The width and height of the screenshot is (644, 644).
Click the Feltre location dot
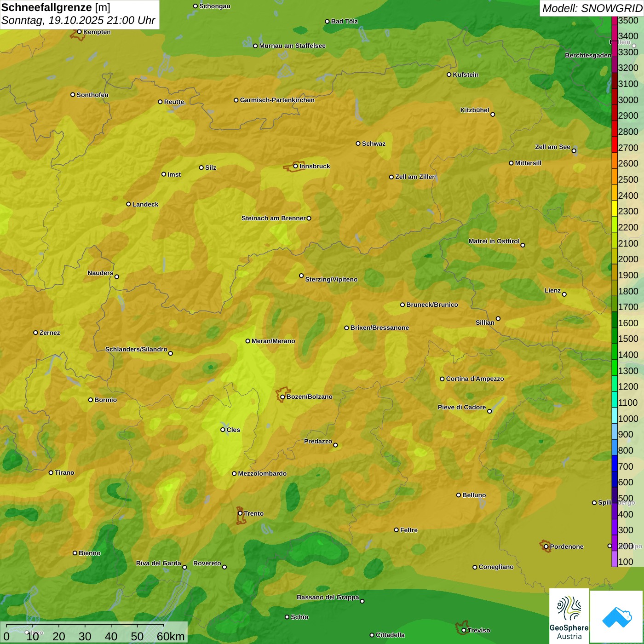[396, 530]
